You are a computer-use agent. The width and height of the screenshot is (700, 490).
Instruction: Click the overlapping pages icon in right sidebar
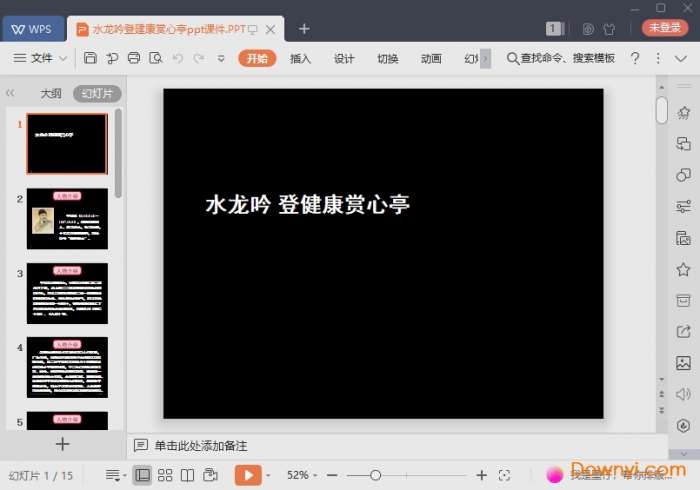(683, 144)
